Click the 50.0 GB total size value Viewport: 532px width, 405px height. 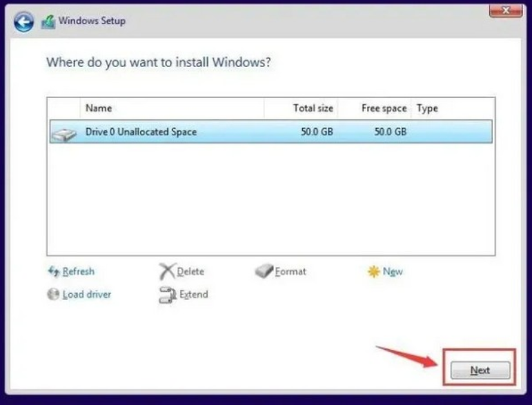point(317,132)
